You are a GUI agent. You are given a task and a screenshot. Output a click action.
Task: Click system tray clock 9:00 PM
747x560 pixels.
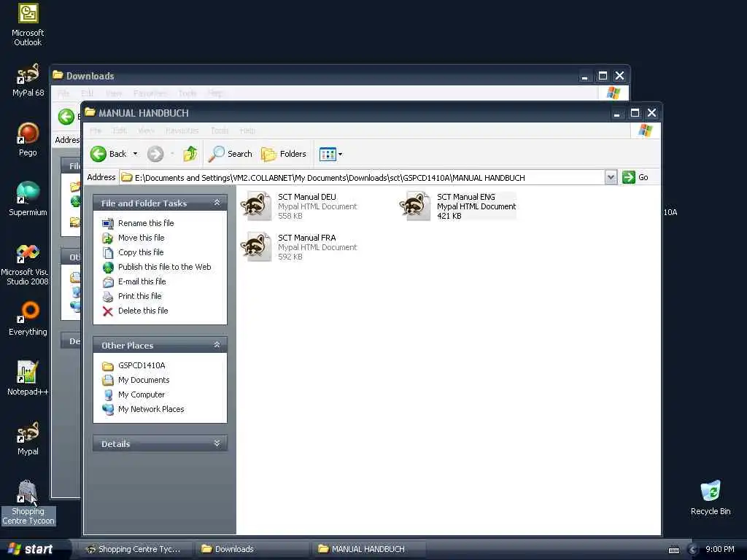(x=720, y=549)
